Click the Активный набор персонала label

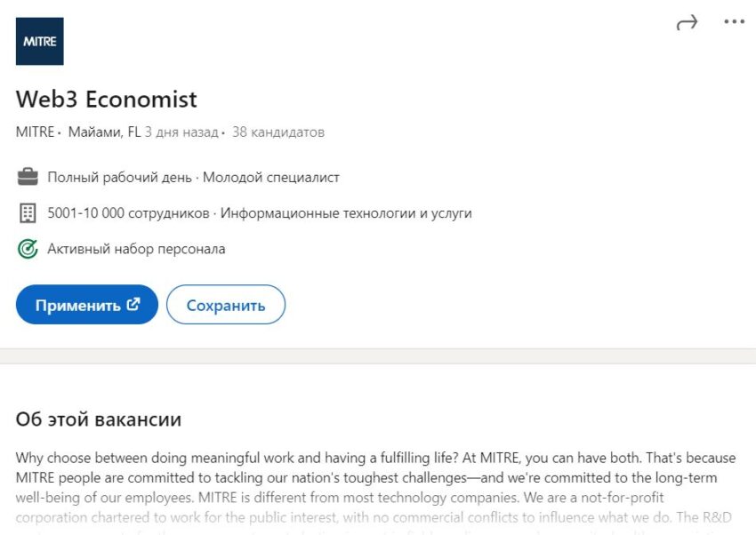pos(136,249)
